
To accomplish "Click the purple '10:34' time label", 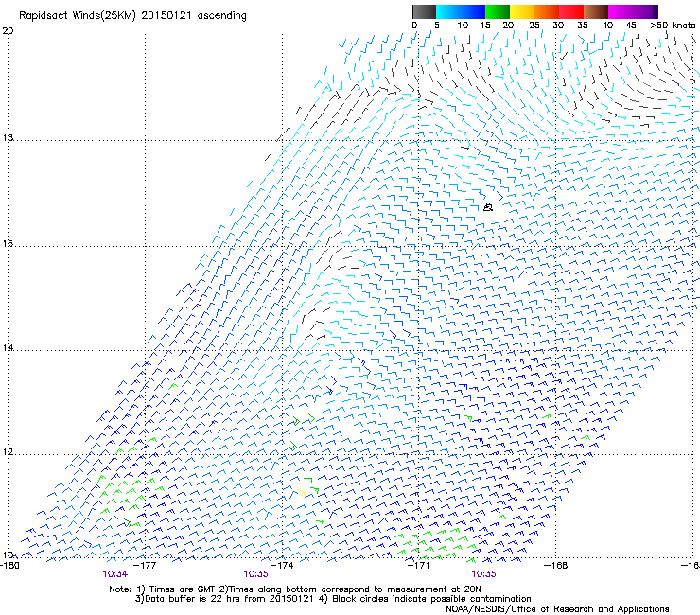I will pyautogui.click(x=114, y=574).
